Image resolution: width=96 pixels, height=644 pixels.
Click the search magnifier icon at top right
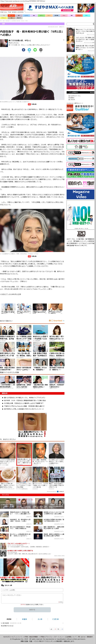coord(94,24)
